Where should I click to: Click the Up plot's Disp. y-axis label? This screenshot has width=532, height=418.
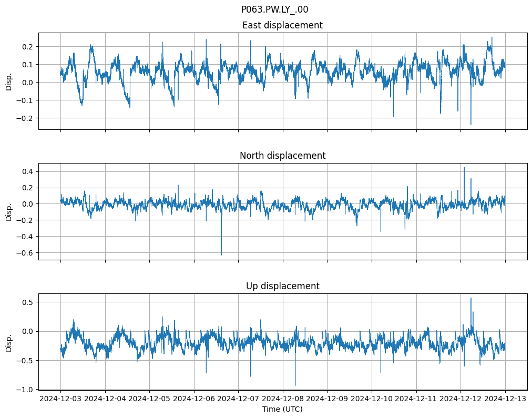[9, 342]
